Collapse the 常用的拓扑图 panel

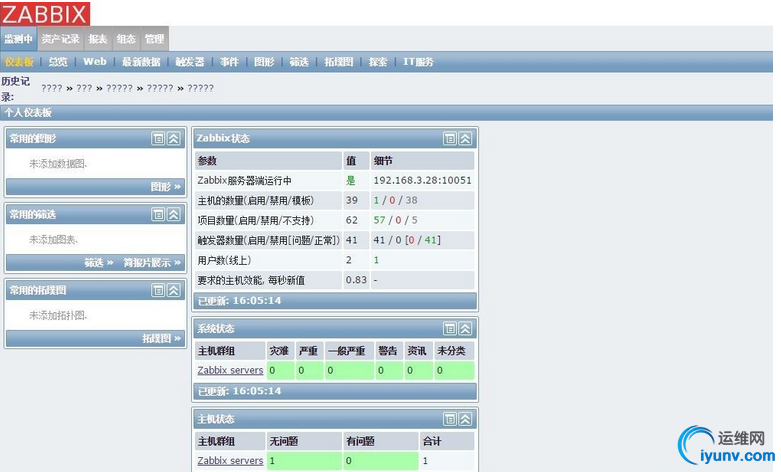point(173,290)
